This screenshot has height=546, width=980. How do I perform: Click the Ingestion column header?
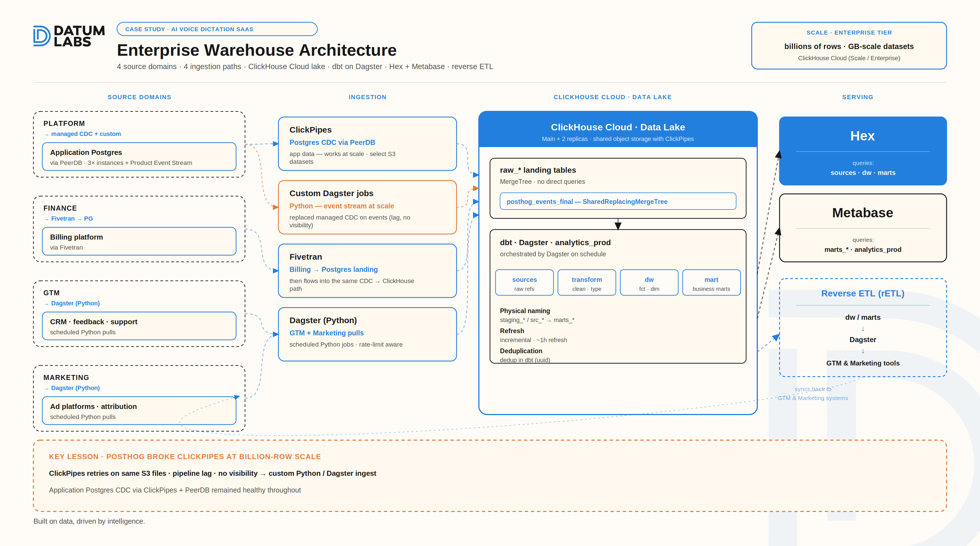pyautogui.click(x=367, y=97)
